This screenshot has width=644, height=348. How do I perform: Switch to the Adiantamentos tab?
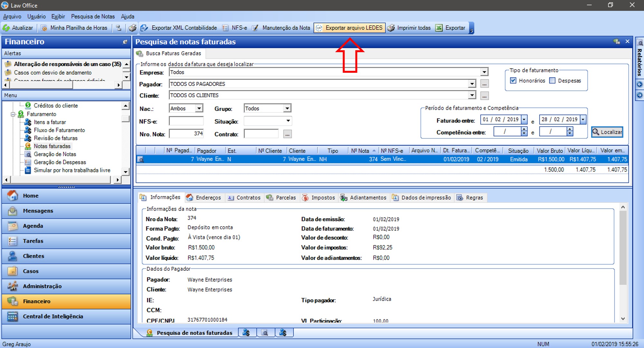coord(364,198)
